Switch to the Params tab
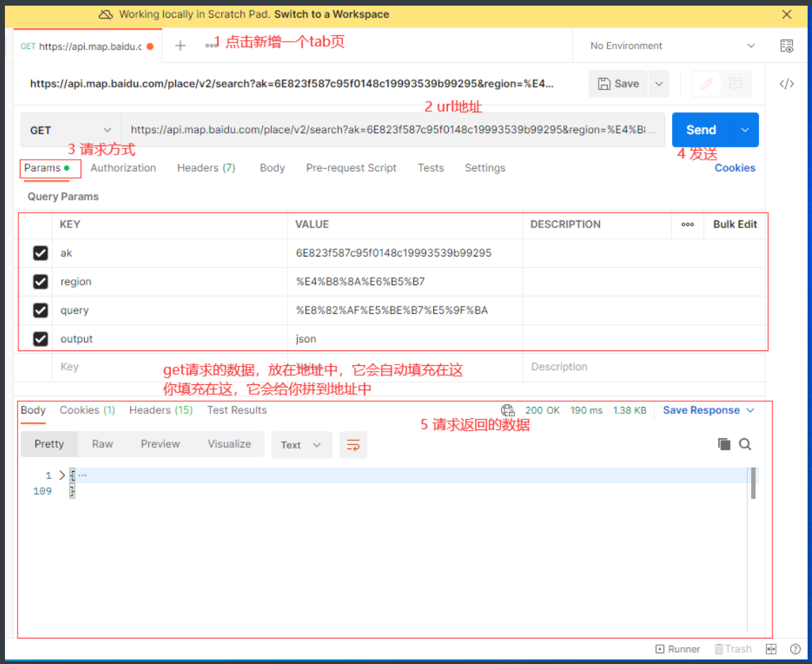 (47, 168)
